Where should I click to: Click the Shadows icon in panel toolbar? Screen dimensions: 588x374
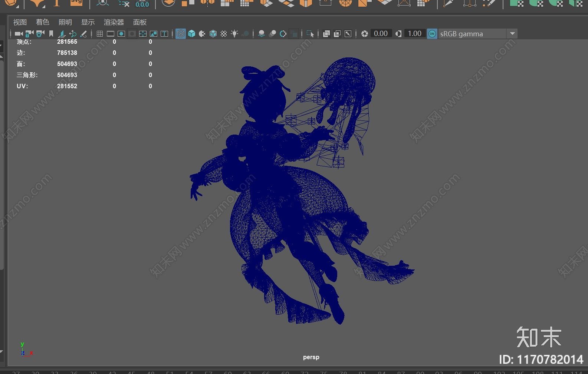(x=245, y=34)
